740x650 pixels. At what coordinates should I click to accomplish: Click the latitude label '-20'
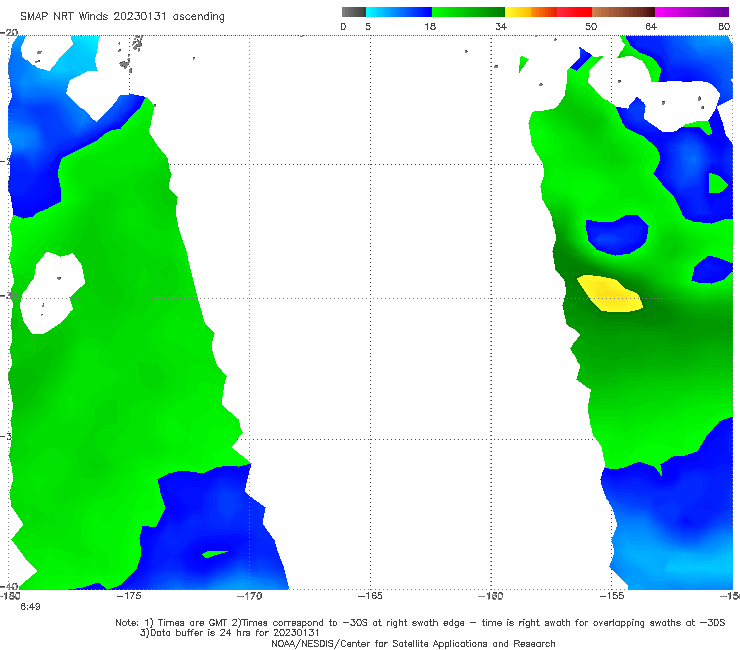(x=9, y=33)
